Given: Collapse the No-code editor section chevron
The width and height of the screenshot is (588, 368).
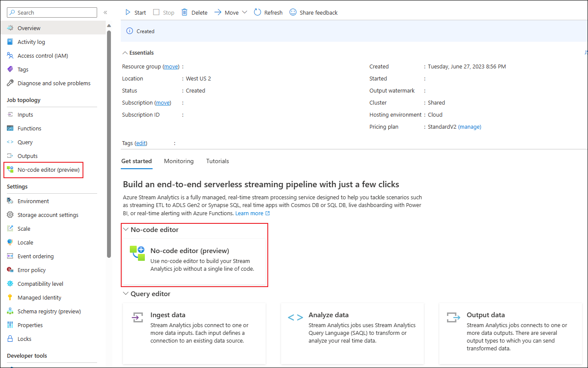Looking at the screenshot, I should point(126,229).
